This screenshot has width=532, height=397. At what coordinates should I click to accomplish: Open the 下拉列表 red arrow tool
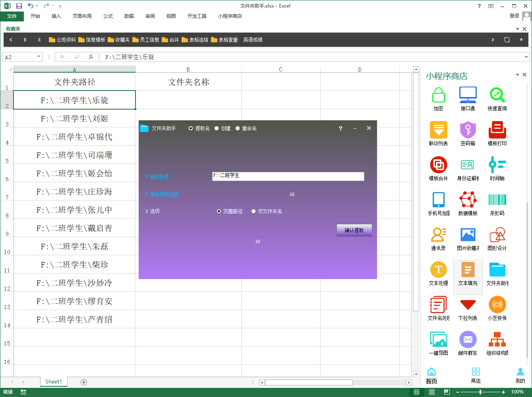pos(468,308)
